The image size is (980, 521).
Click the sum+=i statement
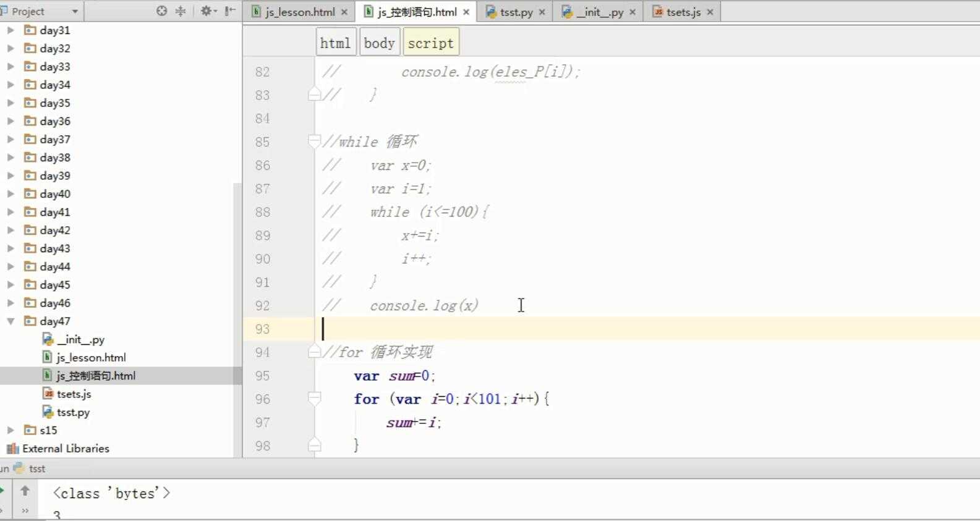[x=414, y=423]
